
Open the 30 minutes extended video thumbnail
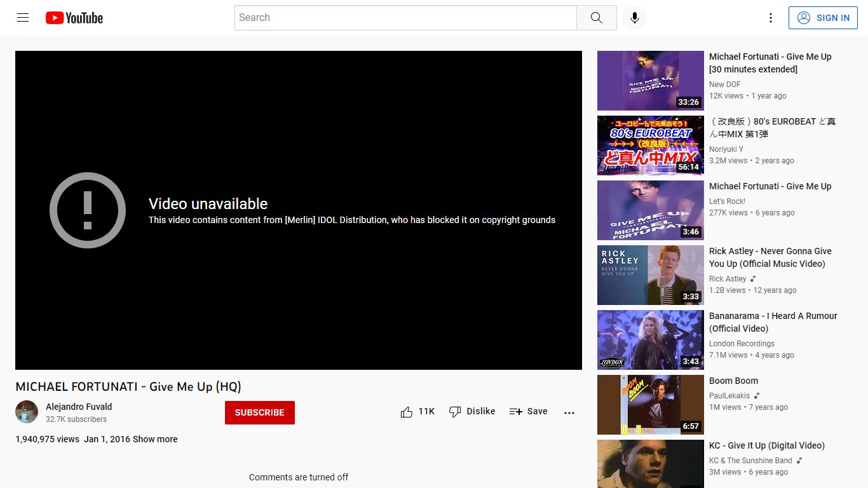pyautogui.click(x=651, y=81)
